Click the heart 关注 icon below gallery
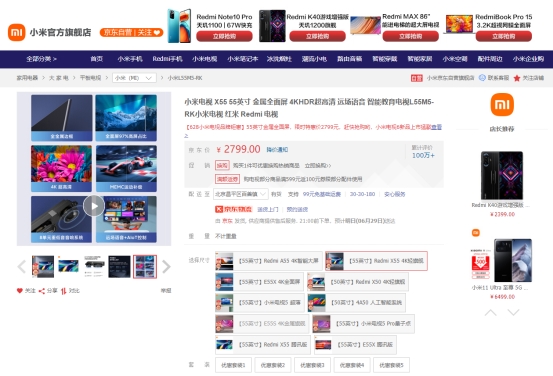This screenshot has width=553, height=376. 20,291
